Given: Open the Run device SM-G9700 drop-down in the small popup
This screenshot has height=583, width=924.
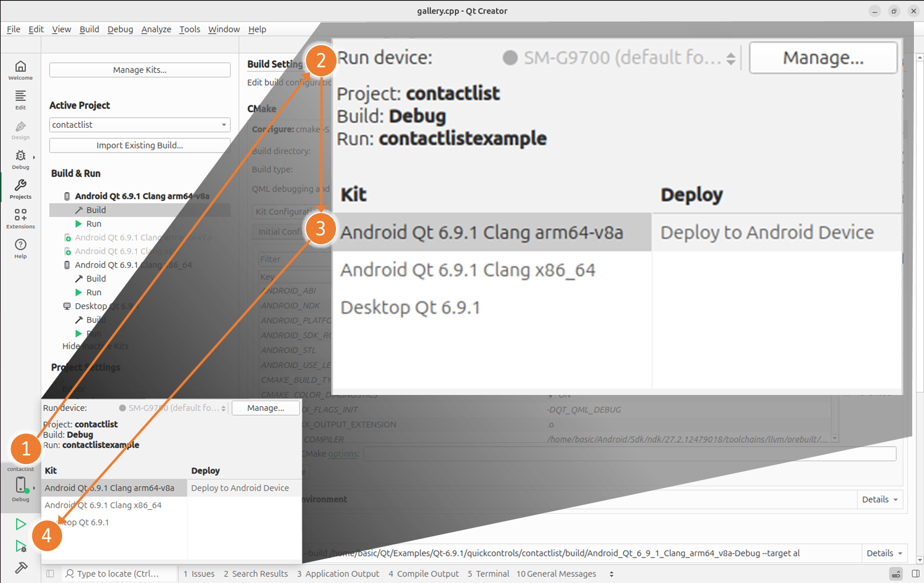Looking at the screenshot, I should pos(173,408).
